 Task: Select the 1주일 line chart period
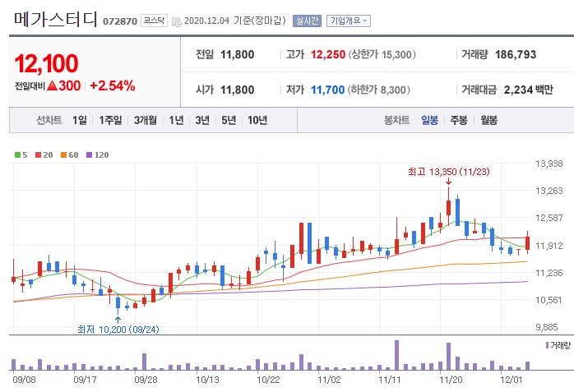(110, 120)
